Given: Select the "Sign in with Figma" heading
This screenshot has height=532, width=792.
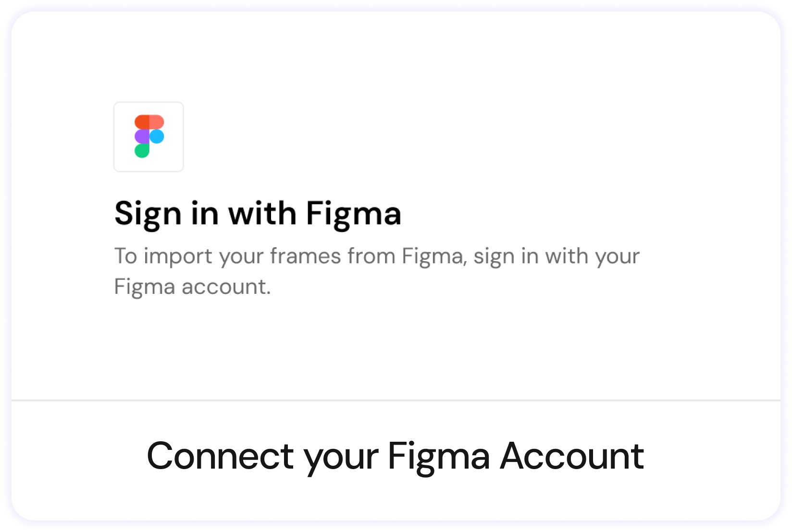Looking at the screenshot, I should [x=258, y=214].
